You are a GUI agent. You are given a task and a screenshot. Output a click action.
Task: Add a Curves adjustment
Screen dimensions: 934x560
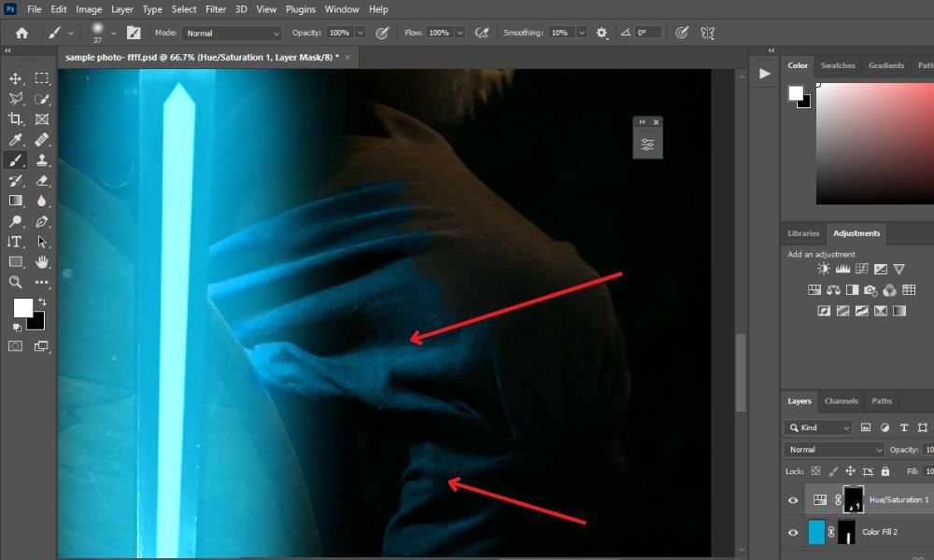pos(861,269)
